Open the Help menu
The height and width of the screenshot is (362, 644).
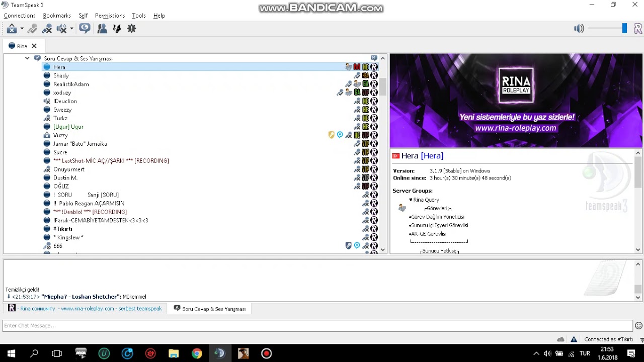coord(159,16)
